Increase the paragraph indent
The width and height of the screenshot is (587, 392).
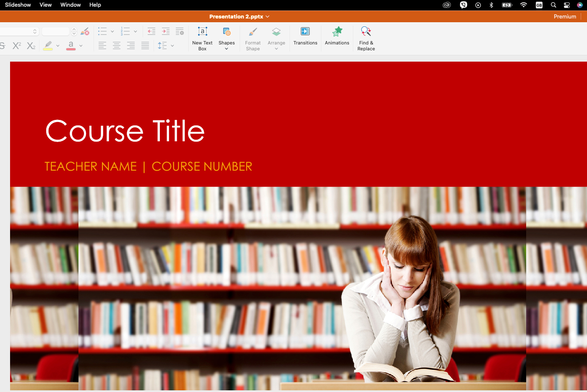pyautogui.click(x=166, y=31)
